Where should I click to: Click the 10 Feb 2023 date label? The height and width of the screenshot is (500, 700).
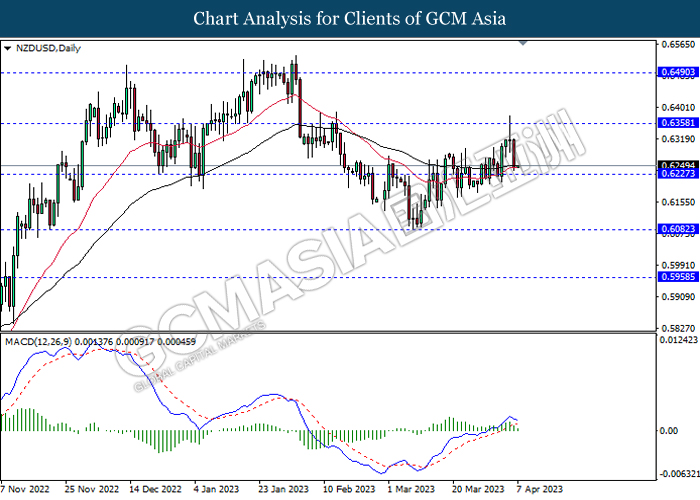(x=349, y=489)
